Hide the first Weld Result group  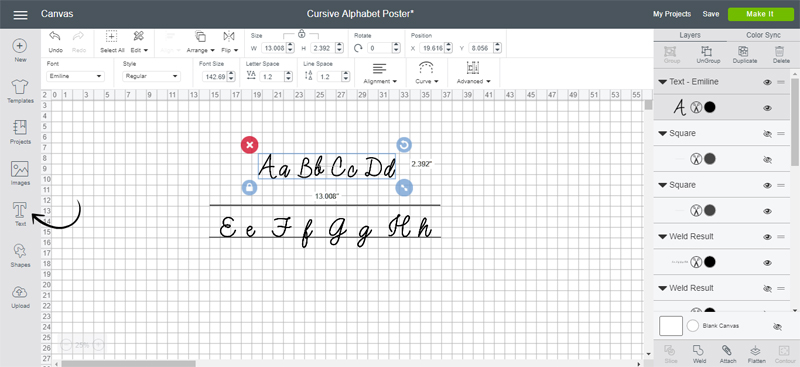[767, 237]
